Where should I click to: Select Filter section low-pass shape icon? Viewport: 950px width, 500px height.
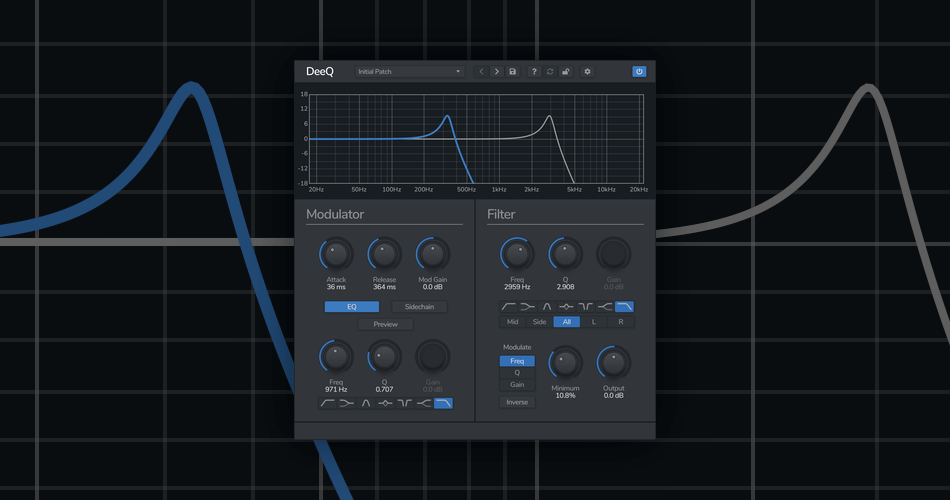point(625,307)
